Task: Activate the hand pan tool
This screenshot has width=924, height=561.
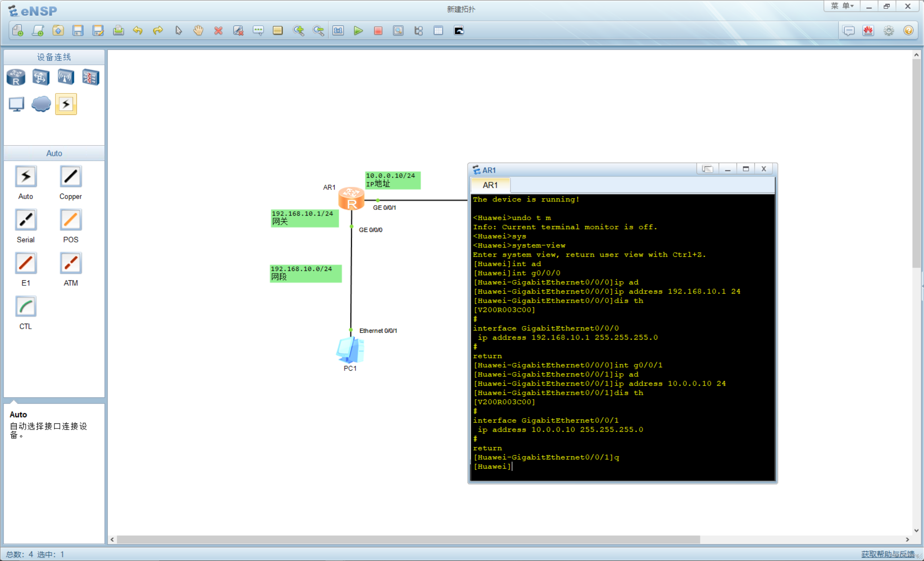Action: [x=198, y=30]
